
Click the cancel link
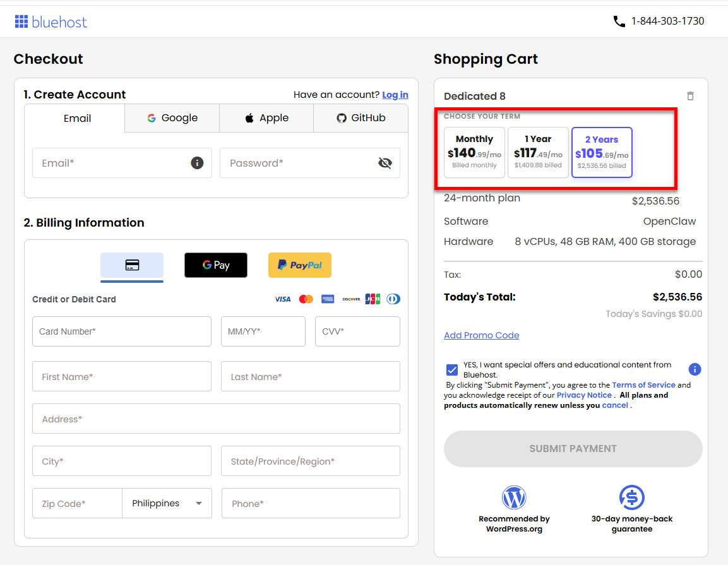(x=615, y=405)
